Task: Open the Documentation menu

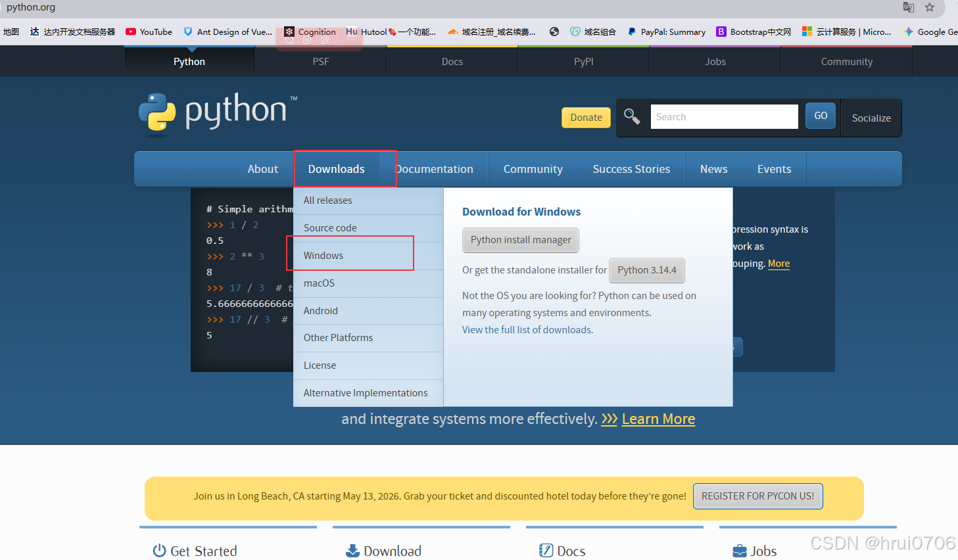Action: (434, 169)
